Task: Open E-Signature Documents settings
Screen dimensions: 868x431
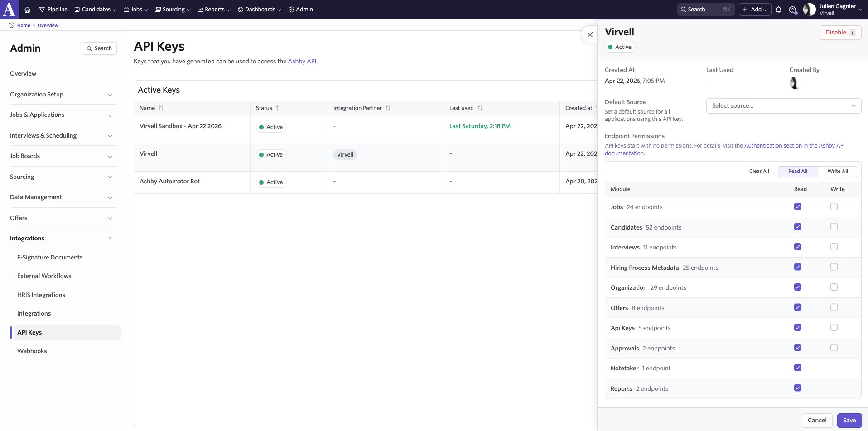Action: point(50,257)
